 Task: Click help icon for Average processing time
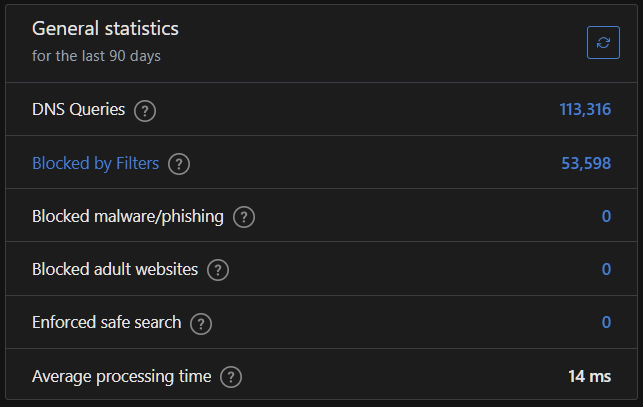pyautogui.click(x=231, y=377)
